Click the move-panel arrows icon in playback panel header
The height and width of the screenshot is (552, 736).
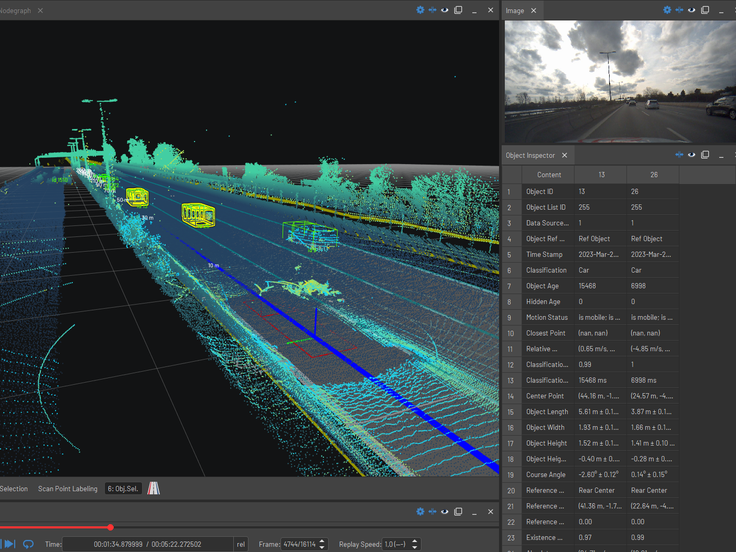[x=432, y=512]
